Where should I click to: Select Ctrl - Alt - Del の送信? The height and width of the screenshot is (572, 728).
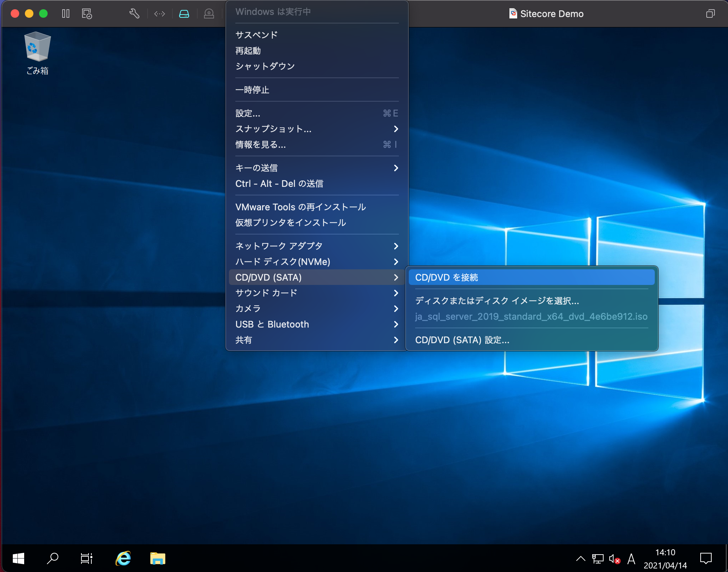pyautogui.click(x=317, y=183)
